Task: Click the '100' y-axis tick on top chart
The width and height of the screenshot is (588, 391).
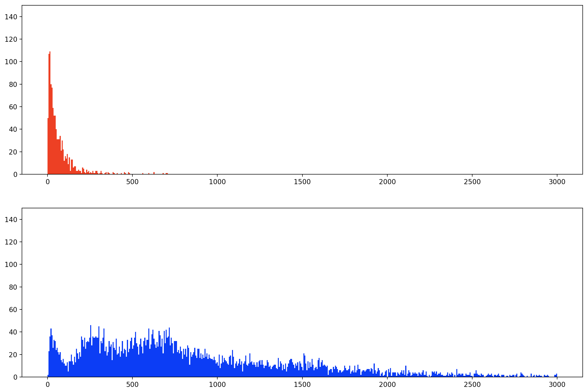Action: [x=11, y=62]
